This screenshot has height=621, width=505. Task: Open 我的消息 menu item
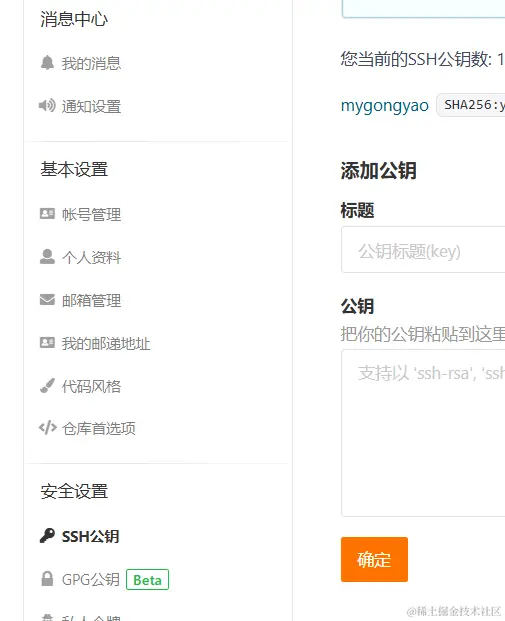91,63
